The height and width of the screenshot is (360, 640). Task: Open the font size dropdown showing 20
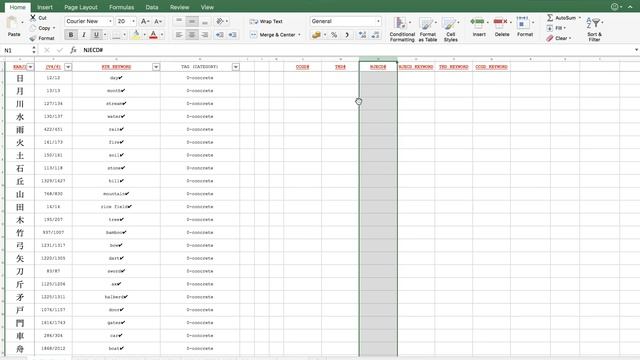pos(133,21)
